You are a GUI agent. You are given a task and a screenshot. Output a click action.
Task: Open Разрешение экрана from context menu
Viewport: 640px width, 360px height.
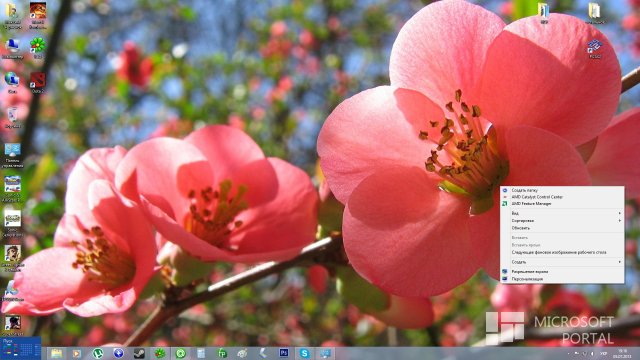(x=530, y=271)
